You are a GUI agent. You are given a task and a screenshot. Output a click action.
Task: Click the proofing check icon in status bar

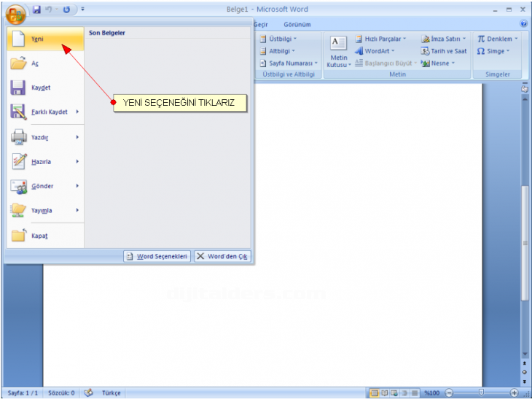(89, 392)
